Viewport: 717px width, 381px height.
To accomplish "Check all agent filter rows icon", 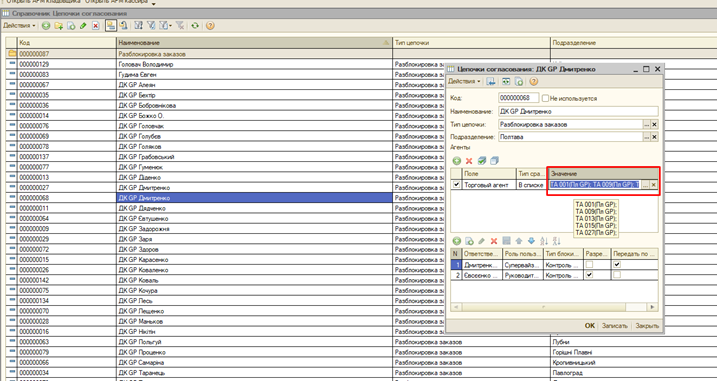I will click(x=482, y=161).
